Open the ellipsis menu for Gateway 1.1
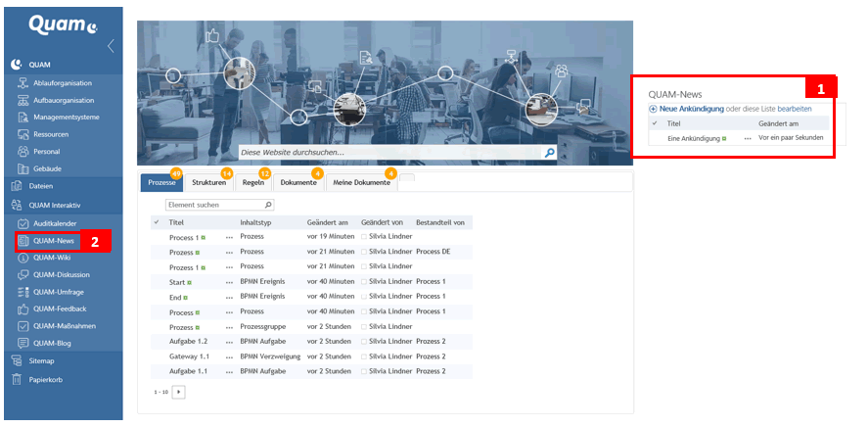The width and height of the screenshot is (868, 427). [229, 356]
